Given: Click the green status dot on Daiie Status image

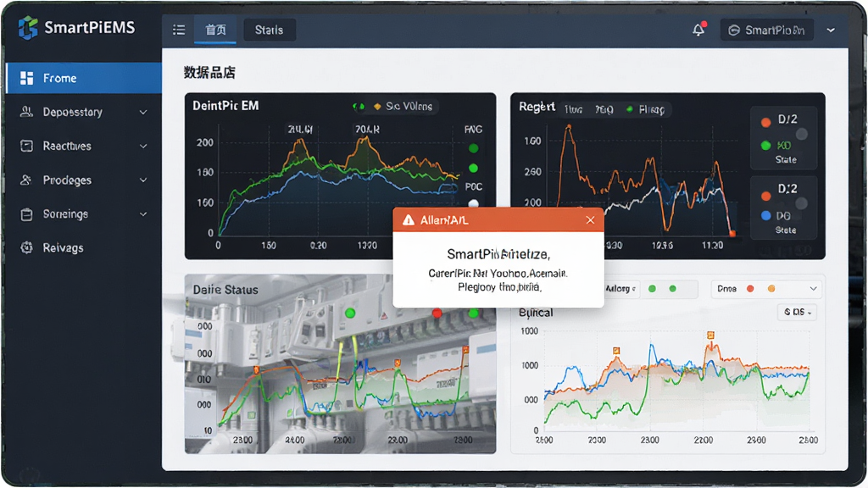Looking at the screenshot, I should 350,313.
